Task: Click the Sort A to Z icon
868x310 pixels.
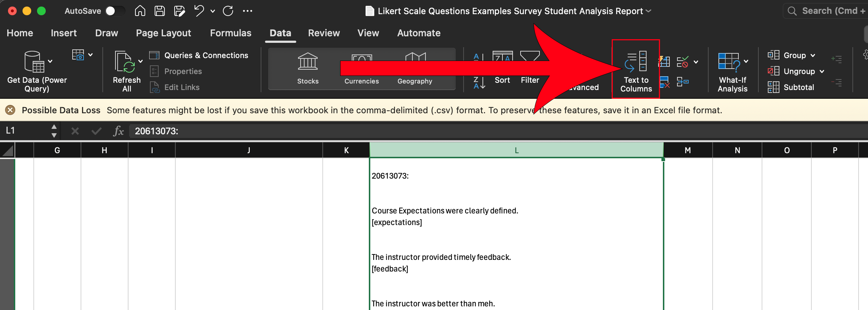Action: pyautogui.click(x=479, y=57)
